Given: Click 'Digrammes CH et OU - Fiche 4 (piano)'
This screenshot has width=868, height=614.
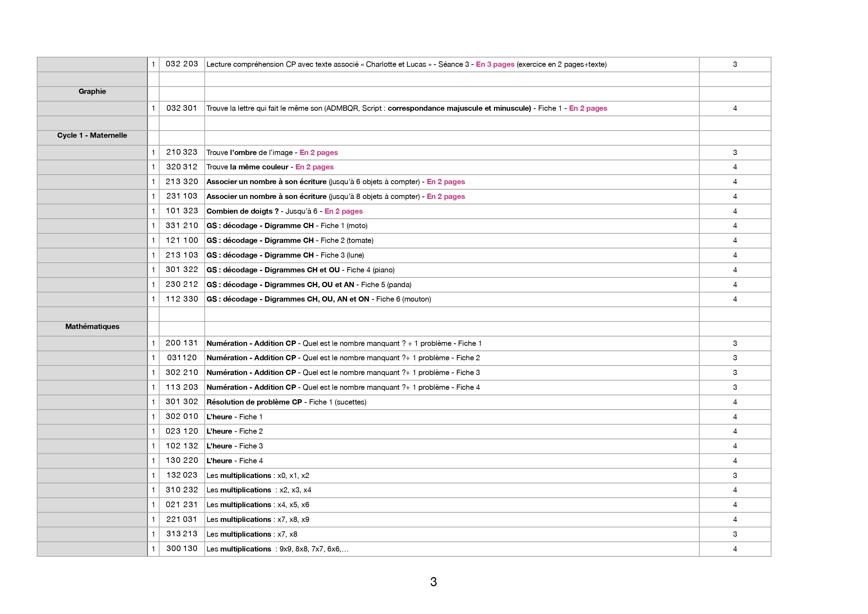Looking at the screenshot, I should coord(329,270).
